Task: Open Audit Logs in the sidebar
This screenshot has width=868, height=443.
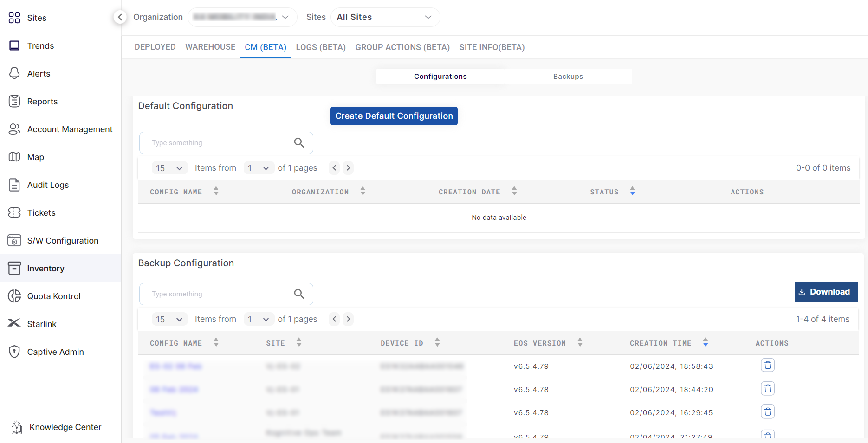Action: point(47,185)
